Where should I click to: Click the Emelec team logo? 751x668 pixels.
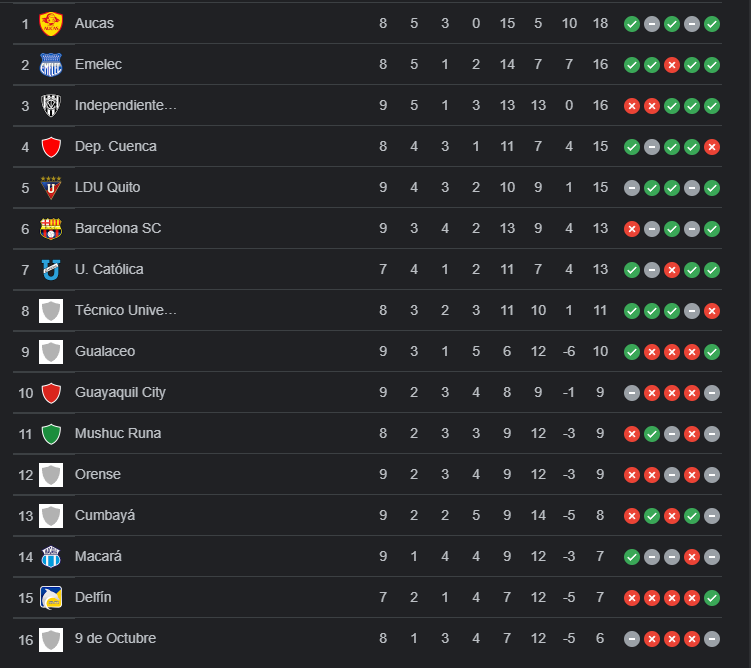pos(51,64)
